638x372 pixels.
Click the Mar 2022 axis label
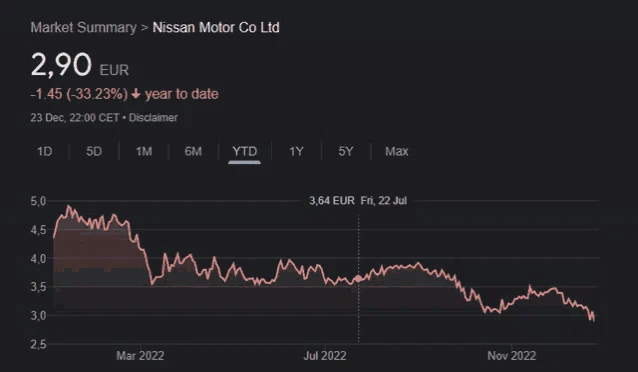(x=140, y=356)
